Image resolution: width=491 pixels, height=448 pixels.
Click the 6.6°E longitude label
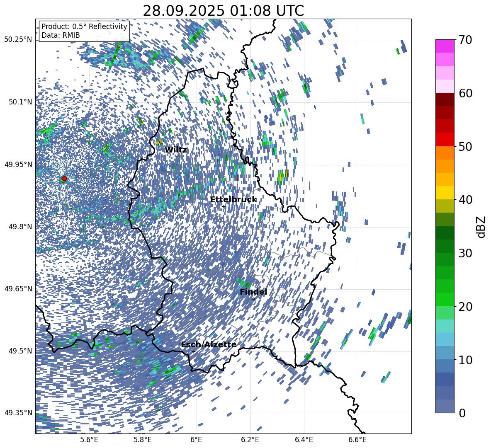357,440
